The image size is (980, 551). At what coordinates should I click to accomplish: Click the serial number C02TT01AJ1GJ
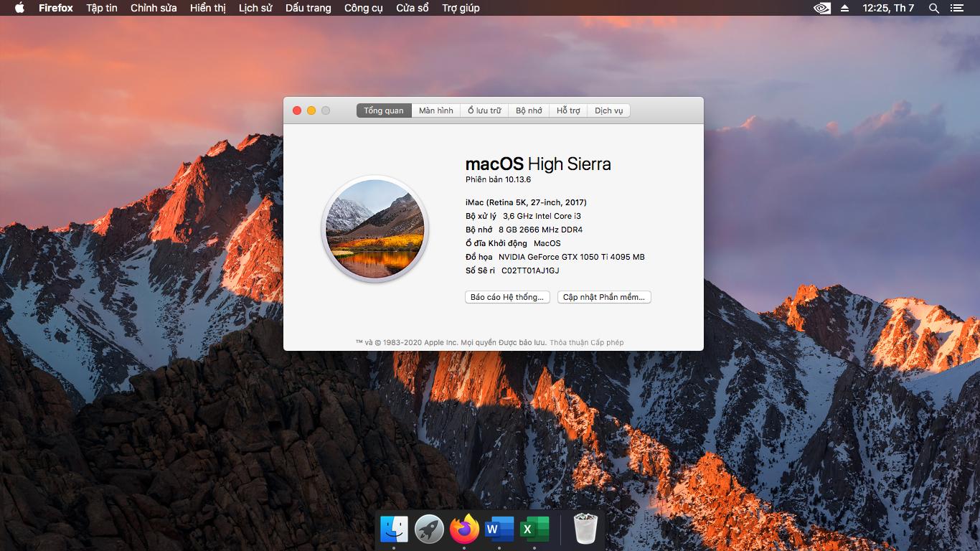tap(530, 270)
